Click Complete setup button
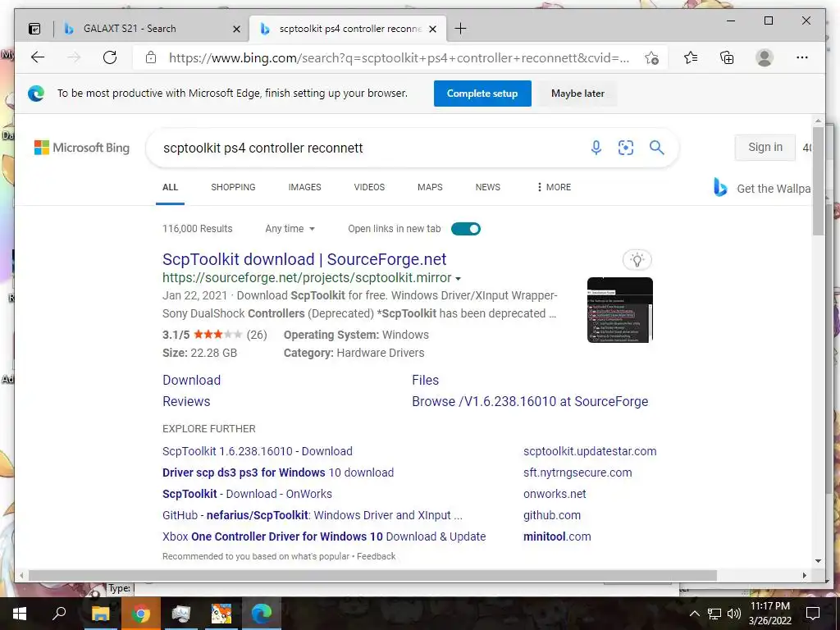840x630 pixels. click(482, 94)
